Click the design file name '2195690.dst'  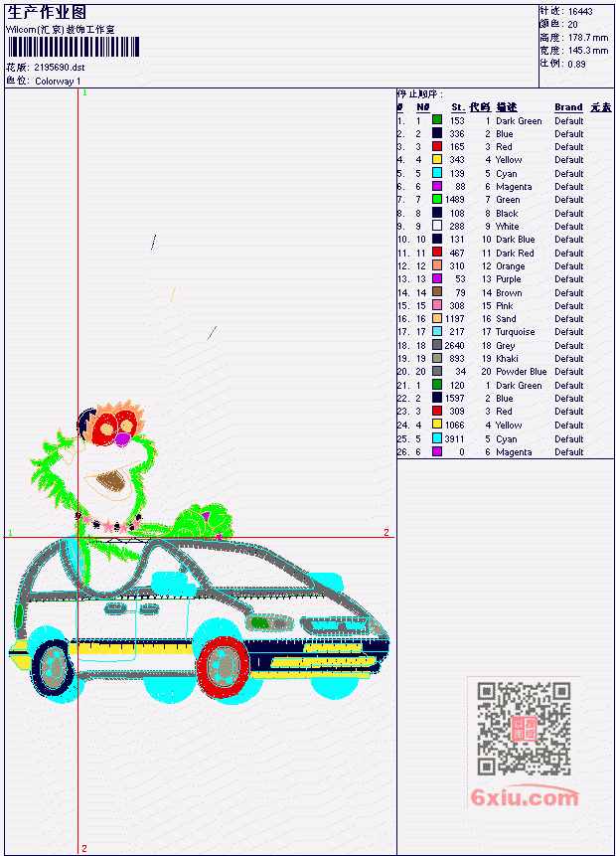[x=60, y=68]
